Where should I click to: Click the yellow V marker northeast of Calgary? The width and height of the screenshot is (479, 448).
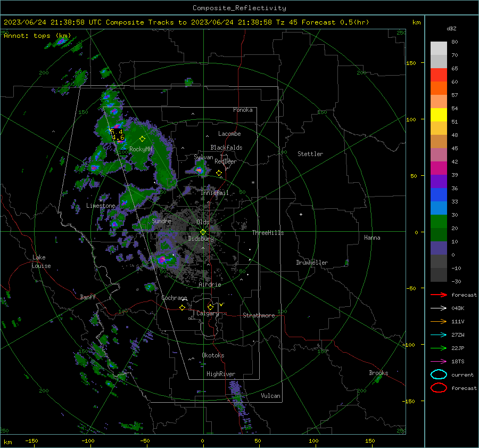221,305
